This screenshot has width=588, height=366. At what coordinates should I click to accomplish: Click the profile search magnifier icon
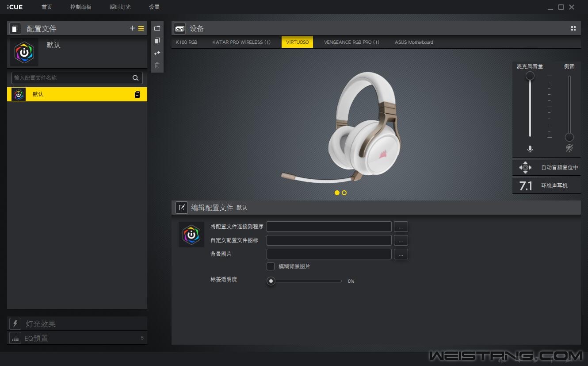136,78
